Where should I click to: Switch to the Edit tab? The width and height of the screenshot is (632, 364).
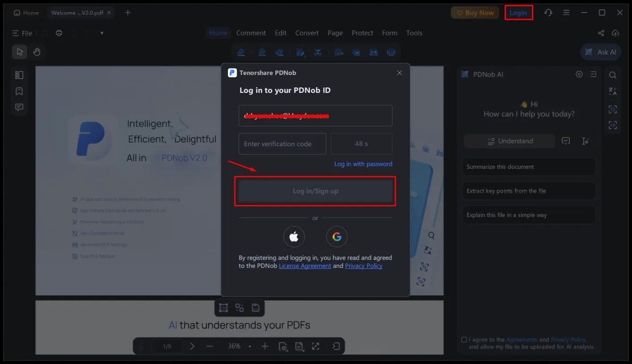(x=281, y=33)
